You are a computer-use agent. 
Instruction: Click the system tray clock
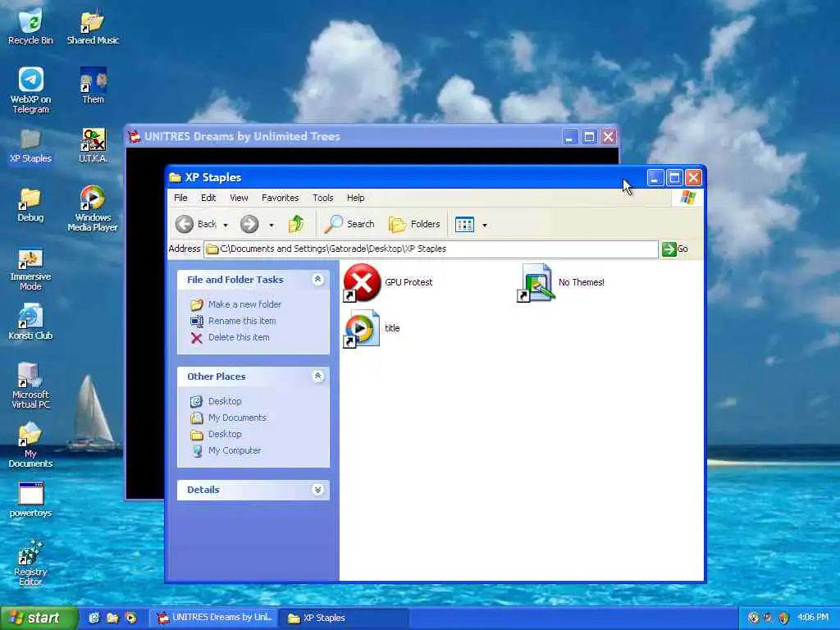click(x=813, y=618)
